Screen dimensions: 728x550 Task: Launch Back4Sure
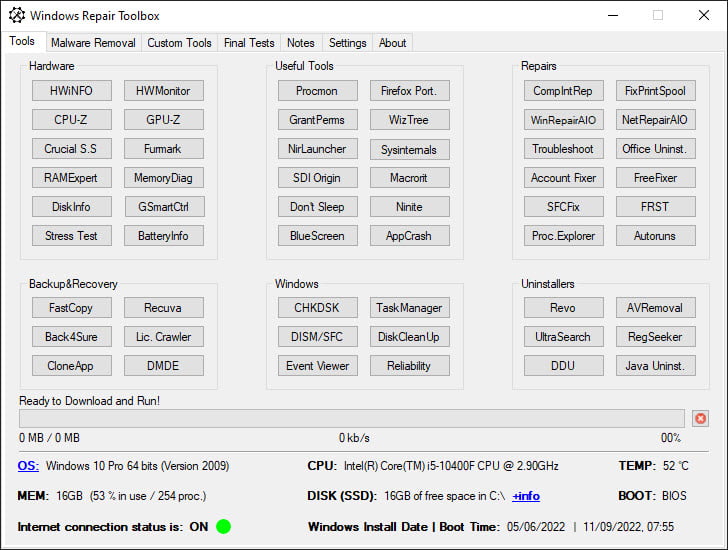72,336
